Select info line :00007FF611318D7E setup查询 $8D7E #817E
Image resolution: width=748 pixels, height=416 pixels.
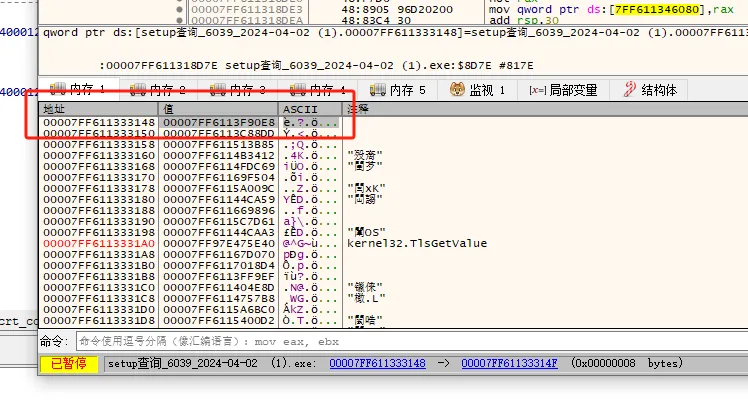pos(316,65)
